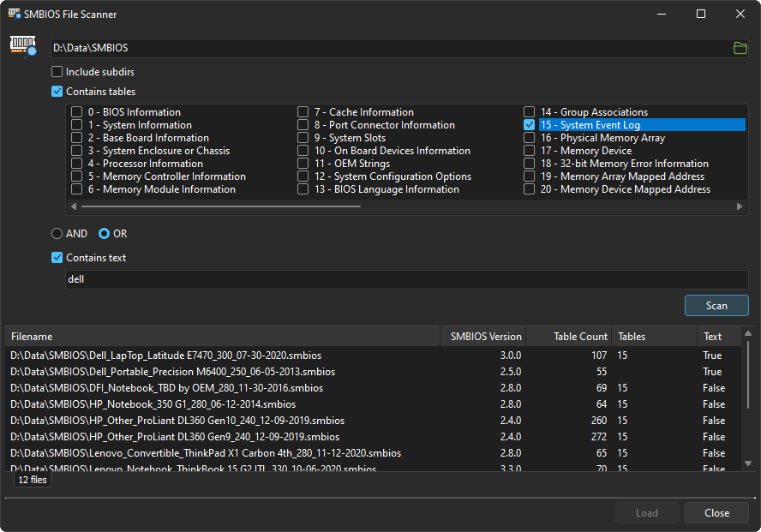Viewport: 761px width, 532px height.
Task: Click the results list scroll down arrow
Action: [748, 463]
